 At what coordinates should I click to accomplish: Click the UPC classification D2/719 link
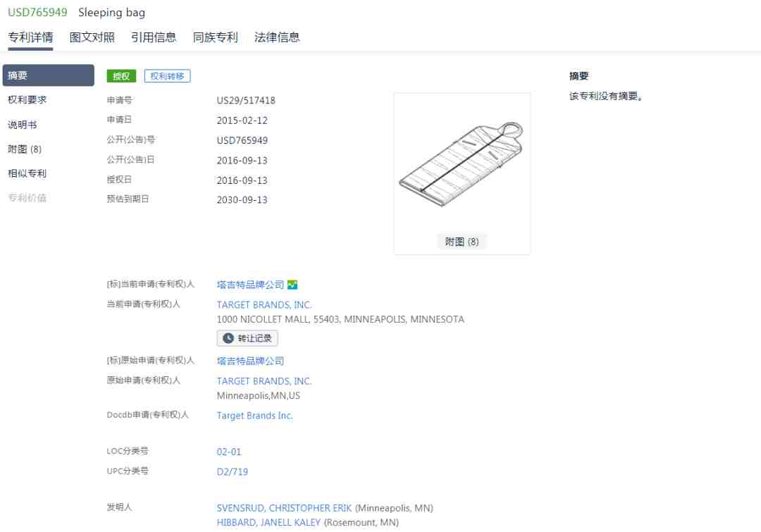click(232, 472)
